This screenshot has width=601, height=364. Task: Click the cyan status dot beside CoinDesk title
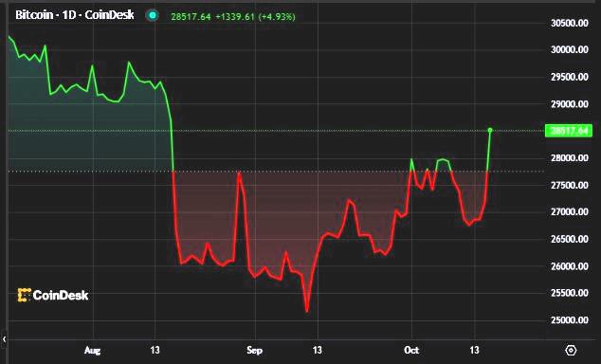[x=153, y=15]
